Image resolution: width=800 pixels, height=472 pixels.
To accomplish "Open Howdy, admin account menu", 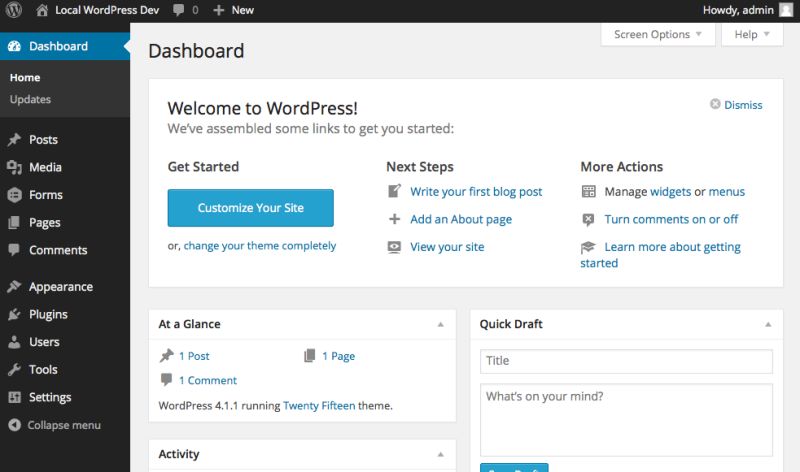I will [x=747, y=10].
